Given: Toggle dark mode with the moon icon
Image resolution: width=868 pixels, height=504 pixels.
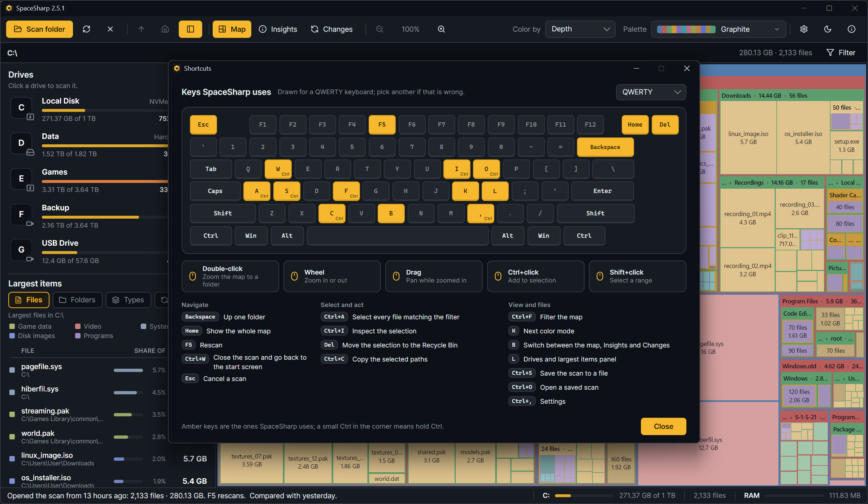Looking at the screenshot, I should pos(828,29).
